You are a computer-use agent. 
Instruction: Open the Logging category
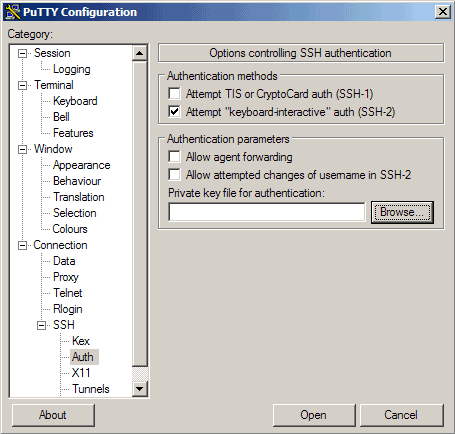[x=72, y=69]
